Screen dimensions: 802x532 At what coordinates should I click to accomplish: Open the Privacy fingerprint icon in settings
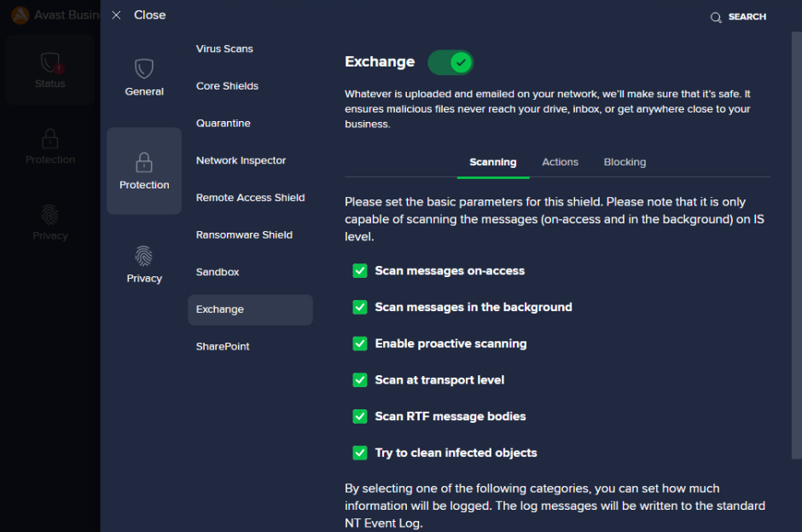click(143, 256)
